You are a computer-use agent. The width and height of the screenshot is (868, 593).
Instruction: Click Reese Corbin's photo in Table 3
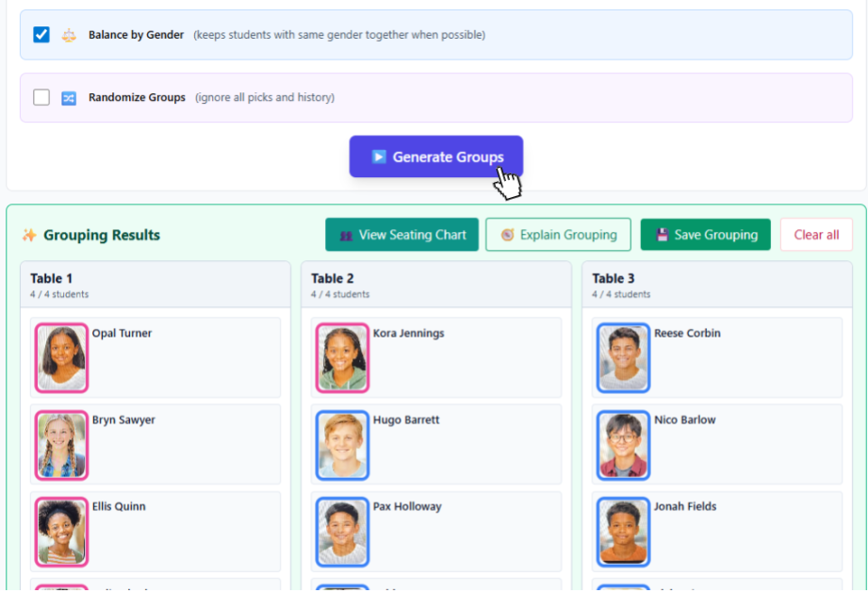pyautogui.click(x=623, y=358)
